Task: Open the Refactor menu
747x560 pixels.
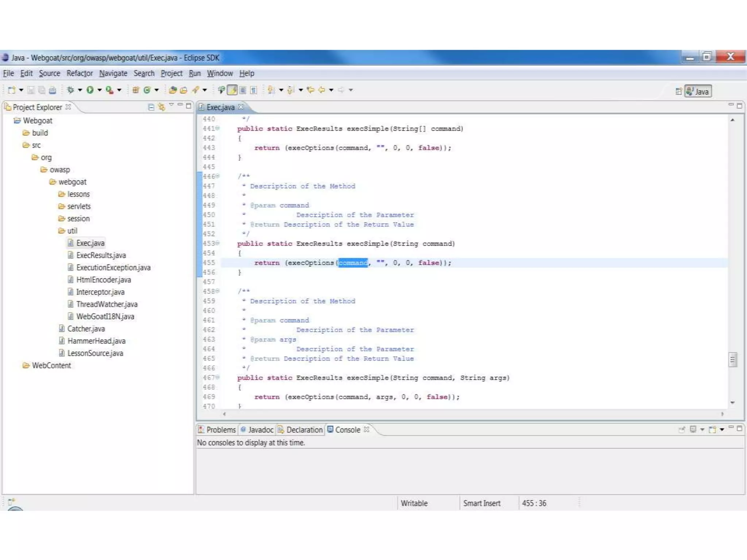Action: tap(79, 73)
